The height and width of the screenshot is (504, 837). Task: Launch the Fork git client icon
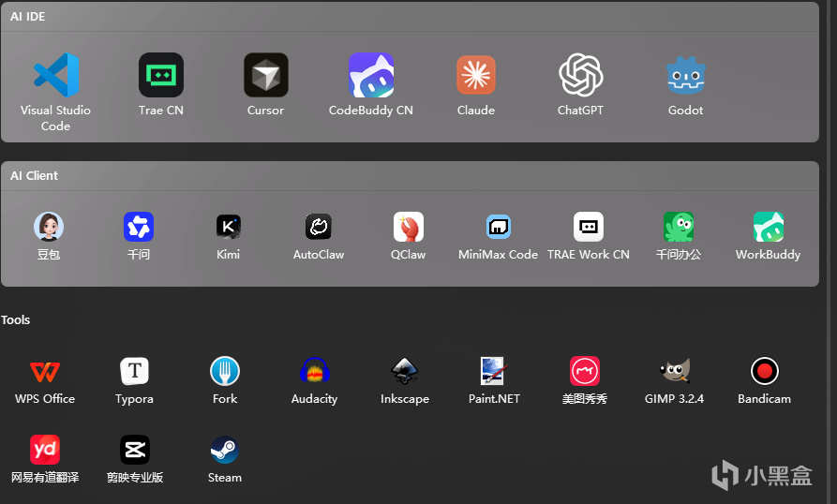225,371
